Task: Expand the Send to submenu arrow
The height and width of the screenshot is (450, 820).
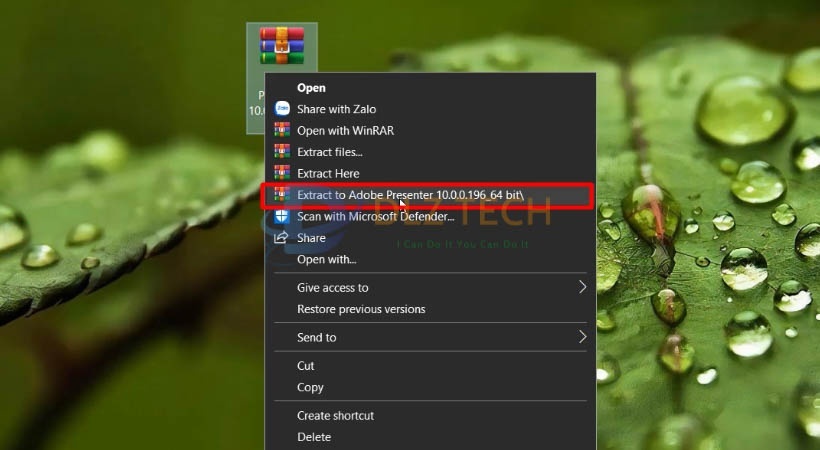Action: click(x=582, y=338)
